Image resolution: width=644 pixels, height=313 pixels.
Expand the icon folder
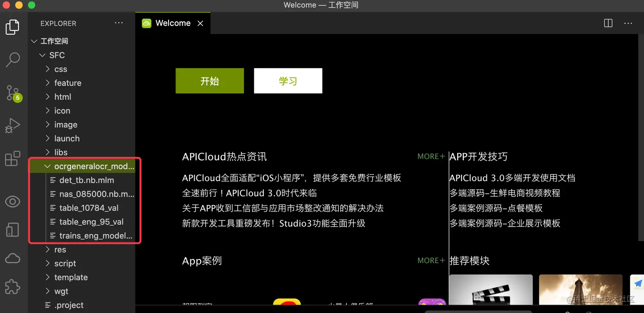pyautogui.click(x=82, y=111)
